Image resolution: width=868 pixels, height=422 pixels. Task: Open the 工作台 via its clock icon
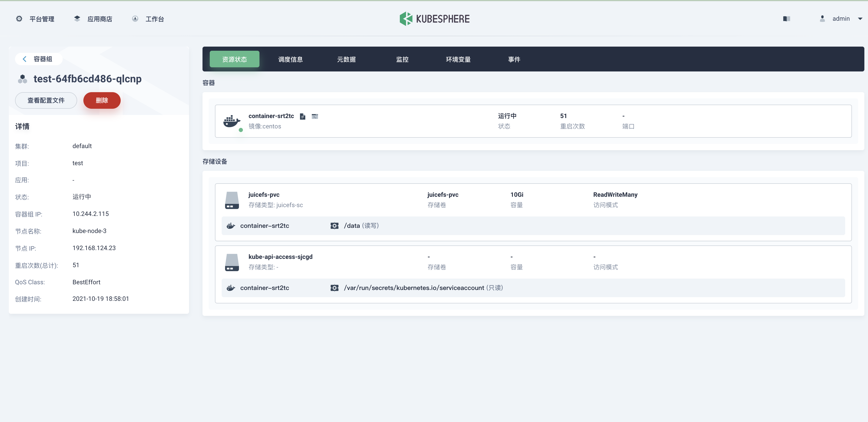point(135,19)
